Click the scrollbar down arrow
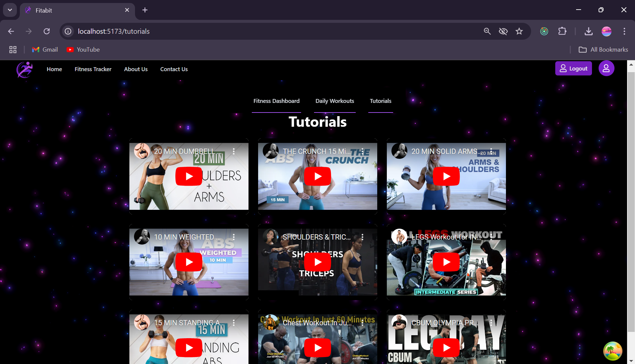 (631, 361)
